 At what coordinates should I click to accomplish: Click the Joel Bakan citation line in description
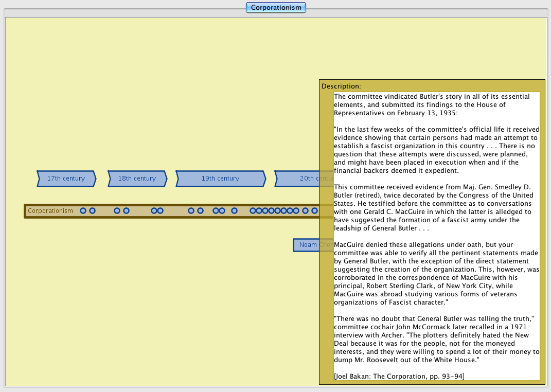(x=399, y=376)
